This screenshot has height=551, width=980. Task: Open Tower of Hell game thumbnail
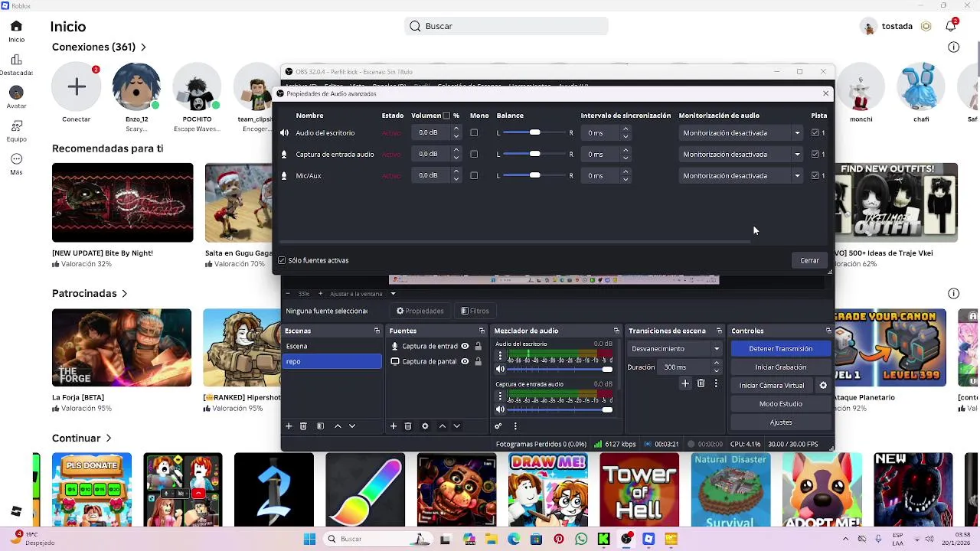point(639,490)
